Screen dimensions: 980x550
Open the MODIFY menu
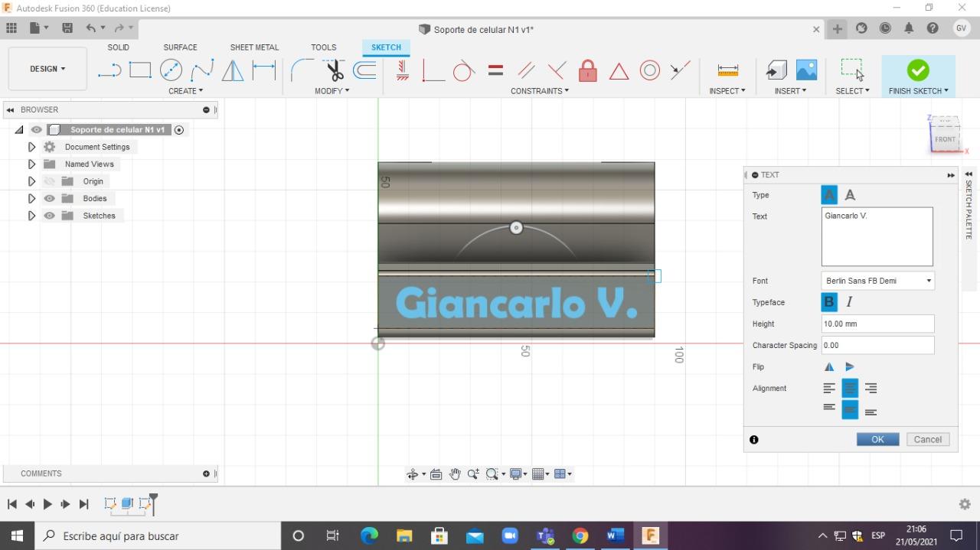(332, 91)
